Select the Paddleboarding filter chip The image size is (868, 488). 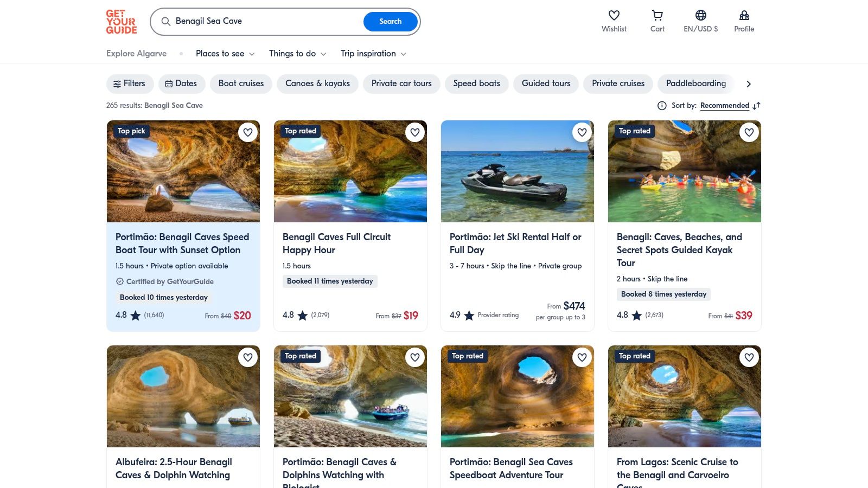point(695,84)
